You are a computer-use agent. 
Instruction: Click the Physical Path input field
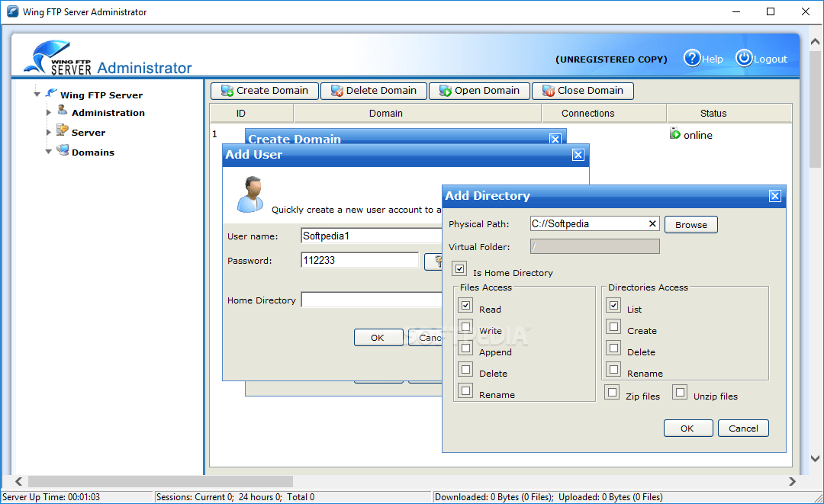pos(587,223)
